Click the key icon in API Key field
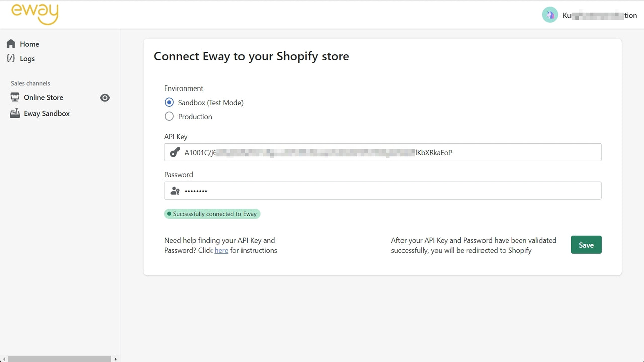644x362 pixels. 175,152
